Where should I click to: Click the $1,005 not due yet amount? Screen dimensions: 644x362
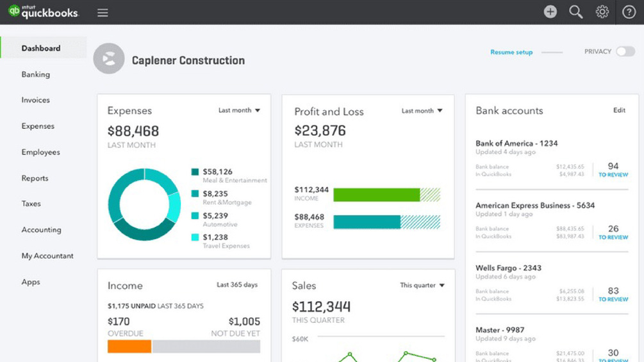click(244, 322)
